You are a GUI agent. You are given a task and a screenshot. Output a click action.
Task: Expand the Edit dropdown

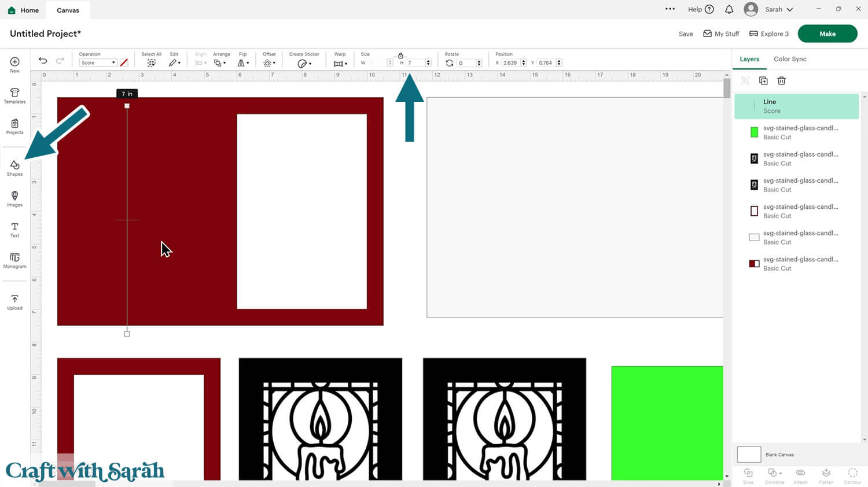175,63
